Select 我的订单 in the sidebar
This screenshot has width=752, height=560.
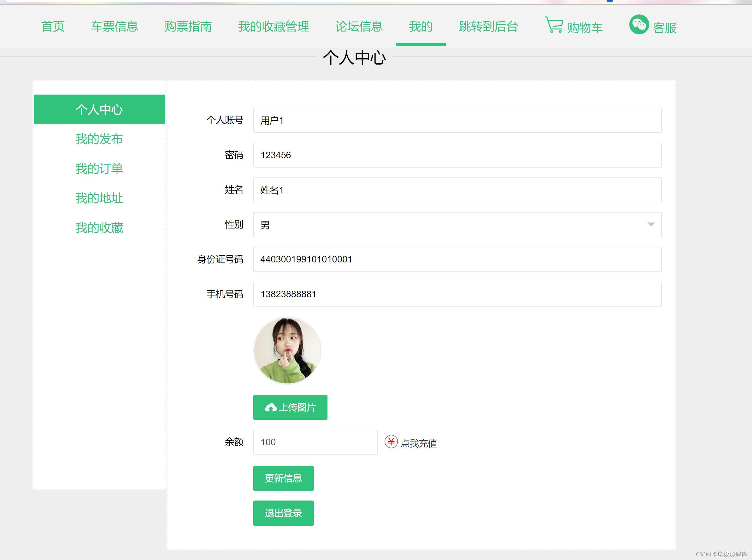point(99,169)
